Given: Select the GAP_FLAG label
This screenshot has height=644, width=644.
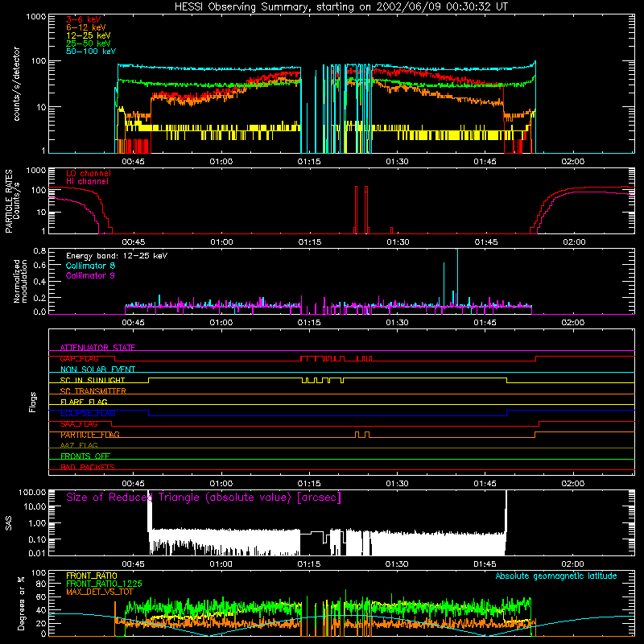Looking at the screenshot, I should tap(79, 358).
